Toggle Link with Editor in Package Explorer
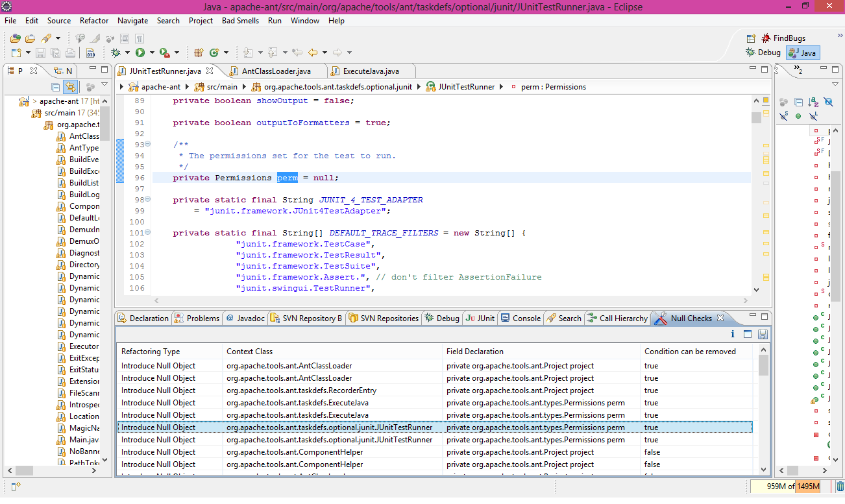 [70, 87]
